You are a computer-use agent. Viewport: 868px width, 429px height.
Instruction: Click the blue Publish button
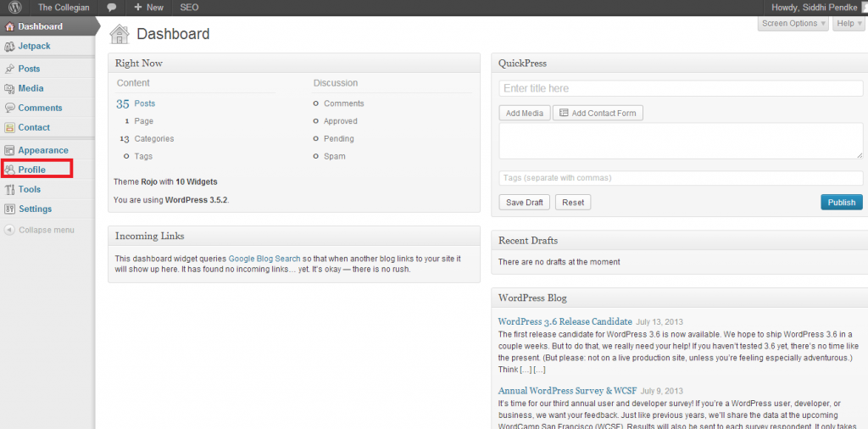pos(842,203)
